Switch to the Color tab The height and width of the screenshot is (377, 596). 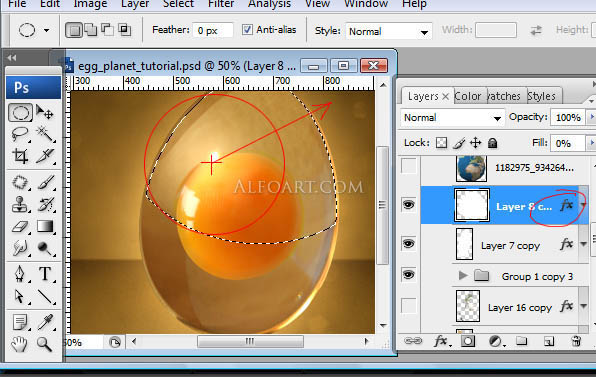pos(468,96)
